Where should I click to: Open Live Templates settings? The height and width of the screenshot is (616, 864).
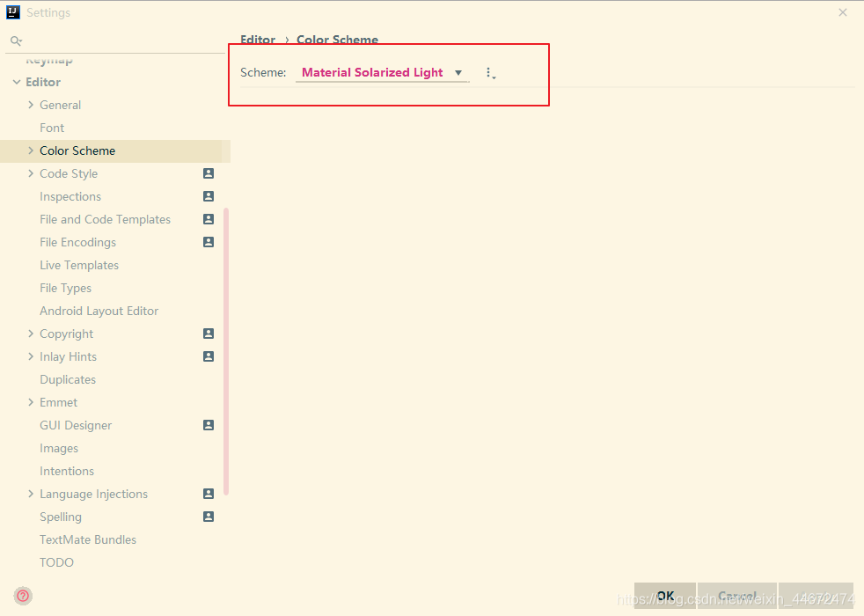pos(79,265)
